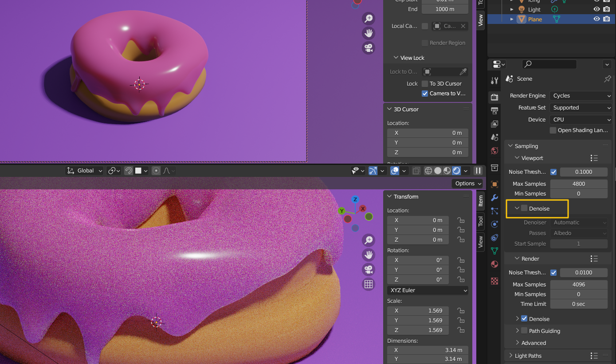Expand the Advanced subpanel
This screenshot has height=364, width=616.
click(517, 343)
